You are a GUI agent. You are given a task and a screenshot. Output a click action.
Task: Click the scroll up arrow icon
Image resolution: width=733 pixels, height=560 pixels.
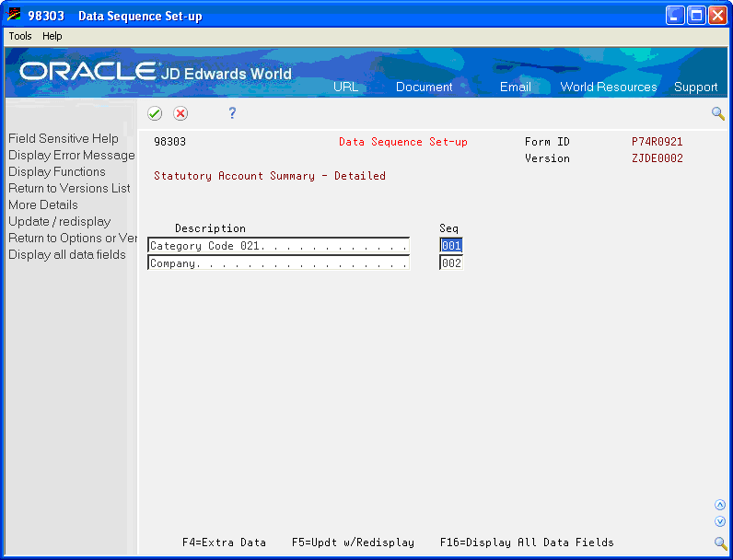[720, 505]
